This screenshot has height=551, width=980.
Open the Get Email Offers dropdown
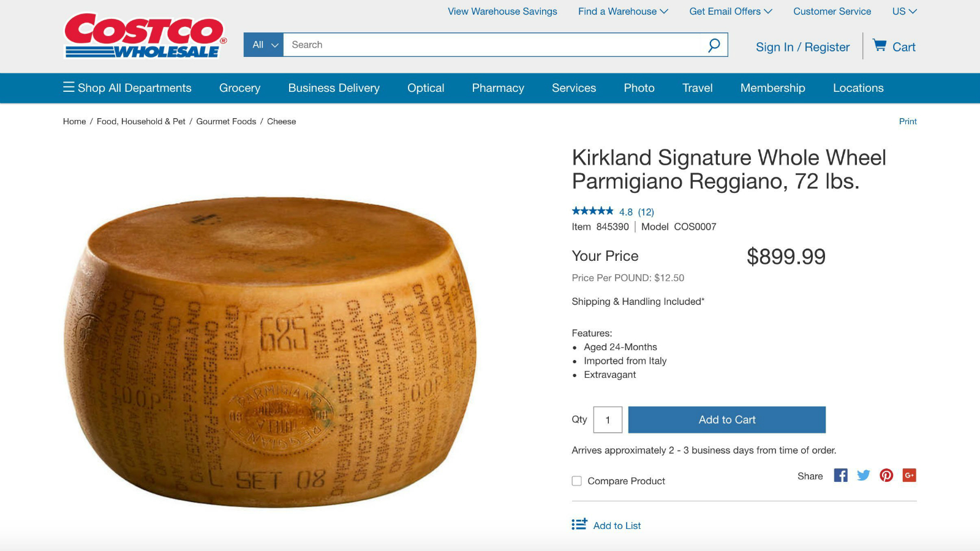click(x=731, y=11)
